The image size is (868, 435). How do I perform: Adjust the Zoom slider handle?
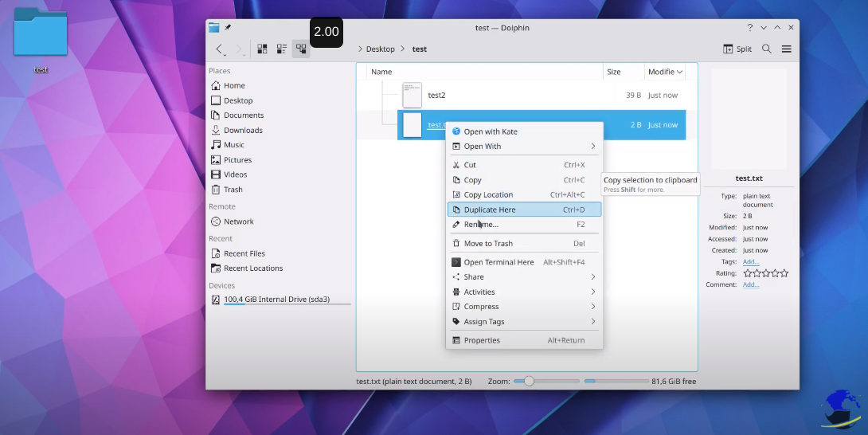[x=529, y=382]
